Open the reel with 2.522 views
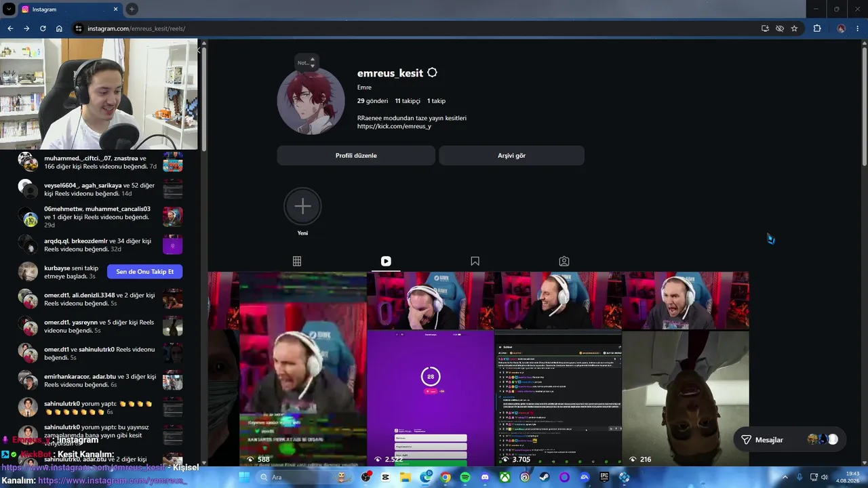The height and width of the screenshot is (488, 868). (x=430, y=369)
